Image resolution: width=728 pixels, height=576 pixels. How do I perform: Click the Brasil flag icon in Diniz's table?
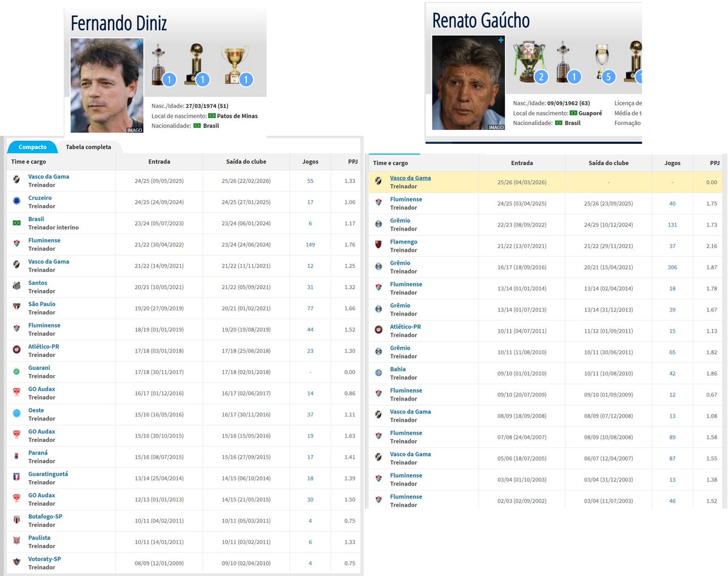coord(16,223)
